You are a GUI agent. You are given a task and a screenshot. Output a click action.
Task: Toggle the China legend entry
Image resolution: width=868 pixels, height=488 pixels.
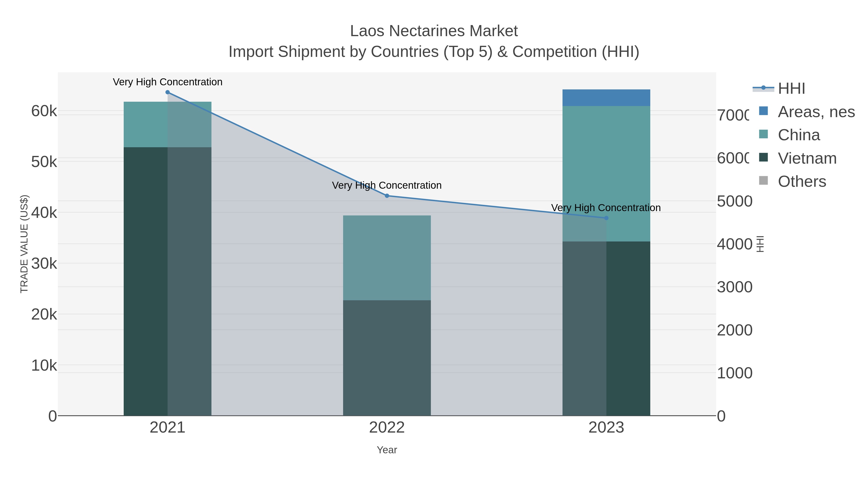click(789, 135)
